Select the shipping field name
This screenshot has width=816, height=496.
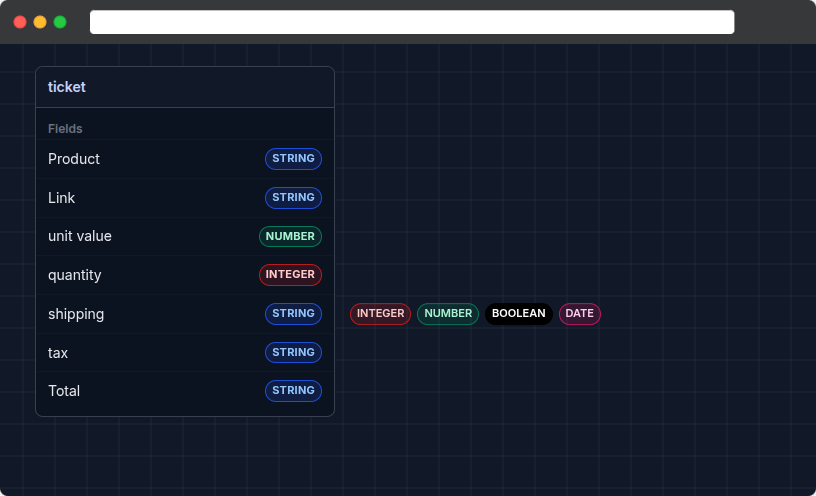tap(76, 314)
